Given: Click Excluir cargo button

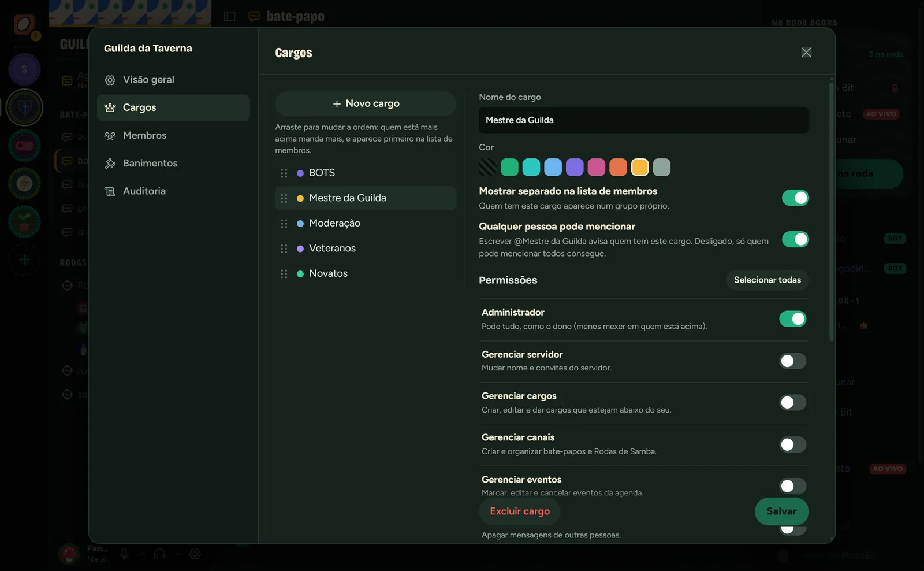Looking at the screenshot, I should click(520, 511).
